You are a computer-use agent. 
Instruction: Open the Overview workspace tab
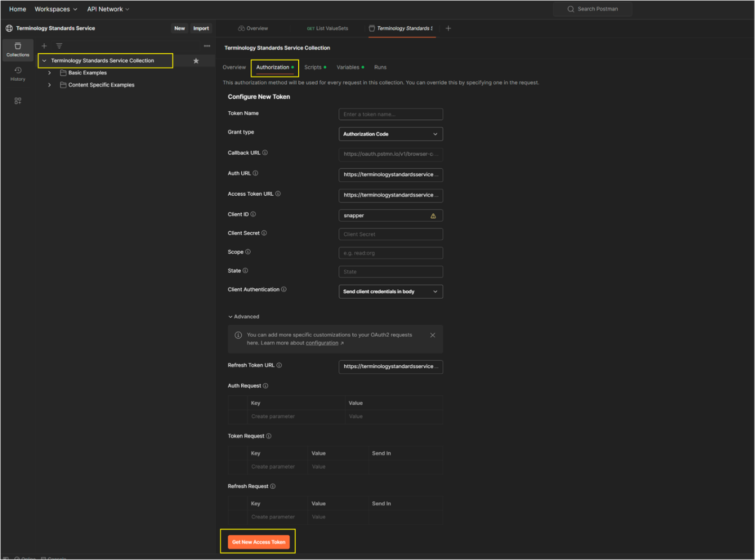point(253,29)
